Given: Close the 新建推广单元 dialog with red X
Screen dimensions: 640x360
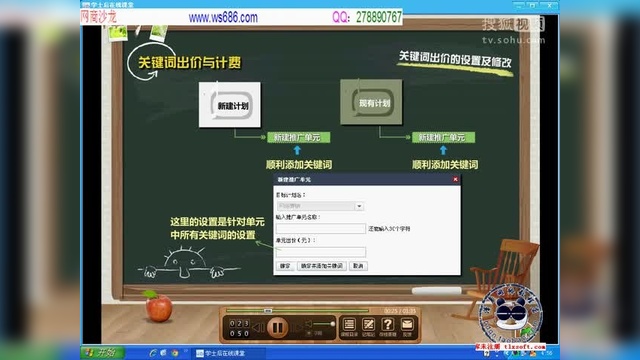Looking at the screenshot, I should coord(456,179).
